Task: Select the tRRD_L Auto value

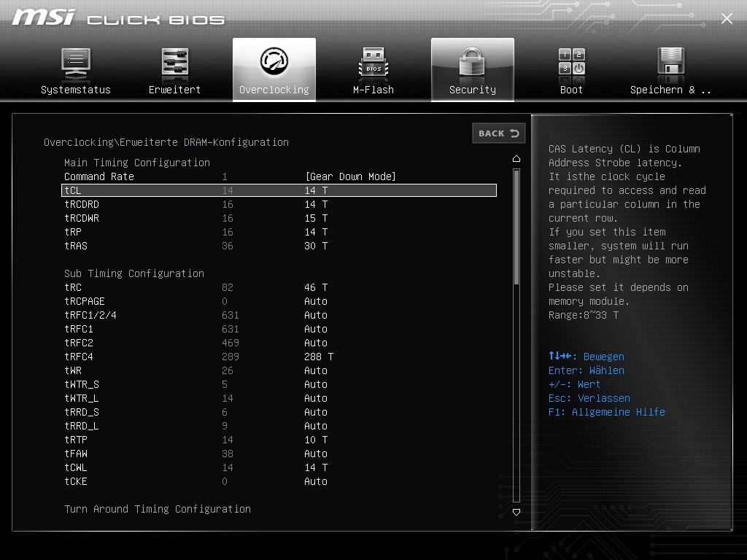Action: coord(316,426)
